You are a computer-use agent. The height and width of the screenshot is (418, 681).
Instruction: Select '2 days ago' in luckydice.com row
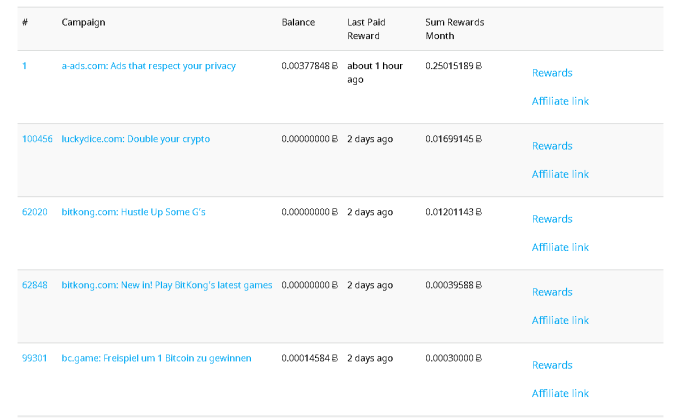tap(370, 139)
